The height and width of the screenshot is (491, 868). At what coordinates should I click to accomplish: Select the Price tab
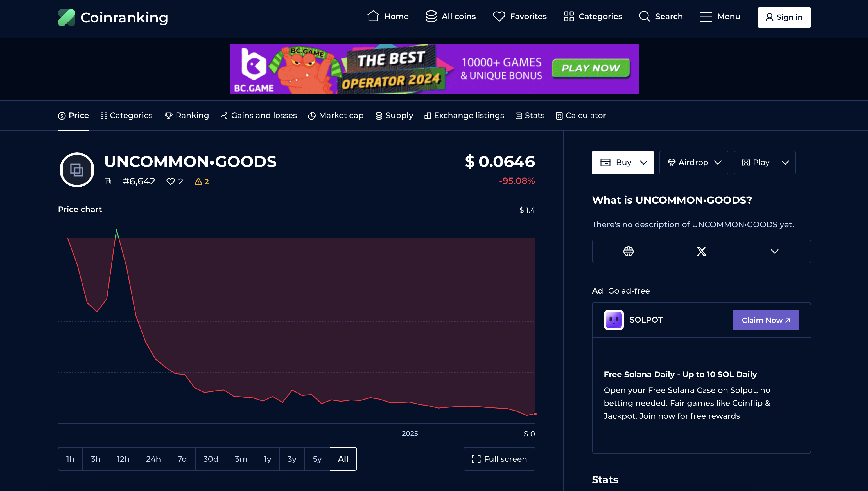73,115
